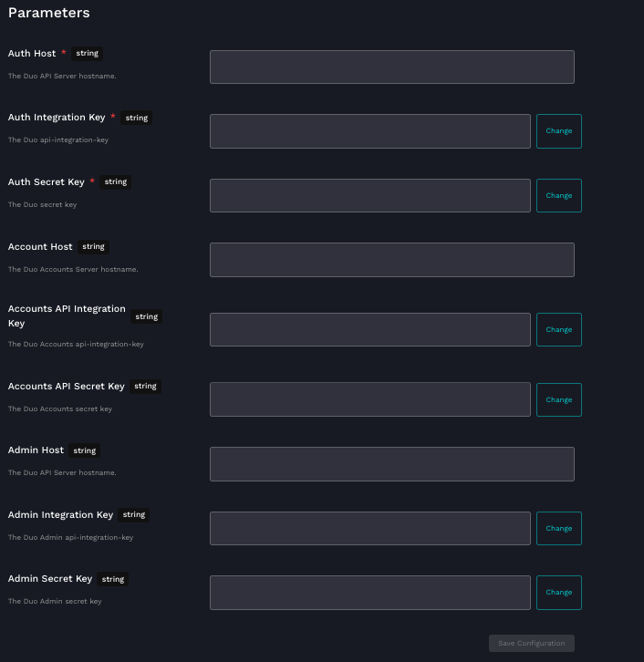The height and width of the screenshot is (662, 644).
Task: Click the Parameters section heading
Action: [x=48, y=13]
